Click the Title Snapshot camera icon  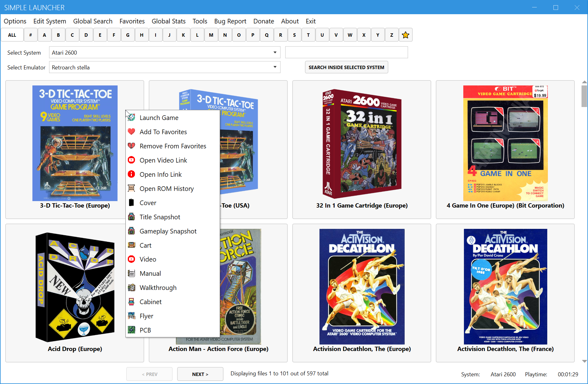(x=131, y=217)
